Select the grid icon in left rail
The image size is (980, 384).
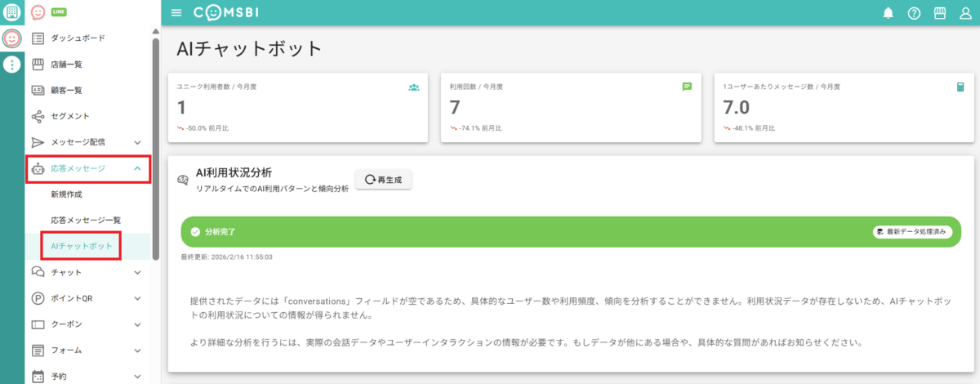coord(11,11)
